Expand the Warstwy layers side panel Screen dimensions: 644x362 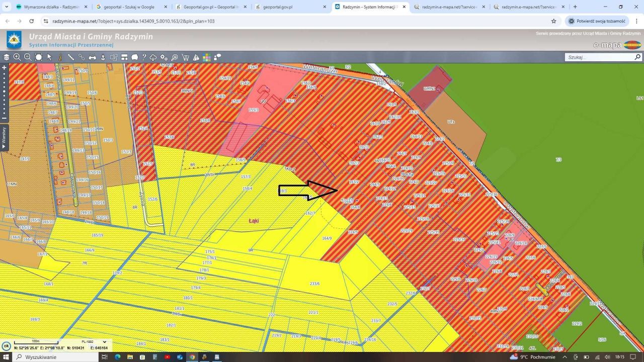tap(4, 138)
